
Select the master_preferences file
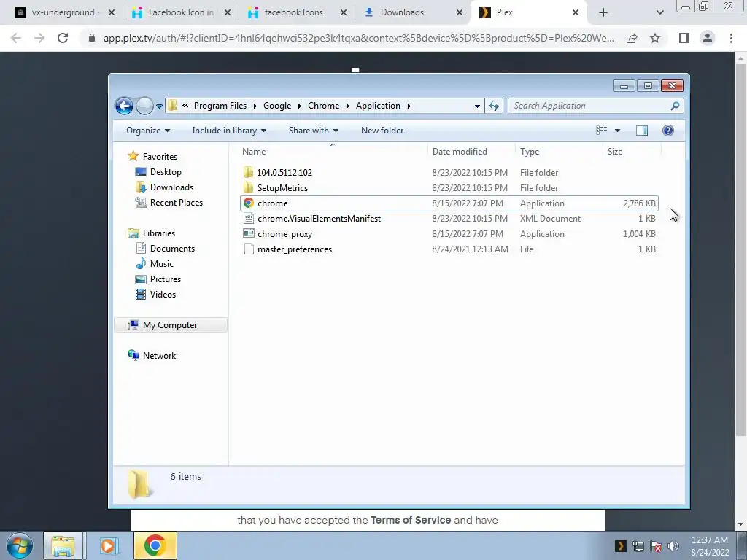(449, 249)
